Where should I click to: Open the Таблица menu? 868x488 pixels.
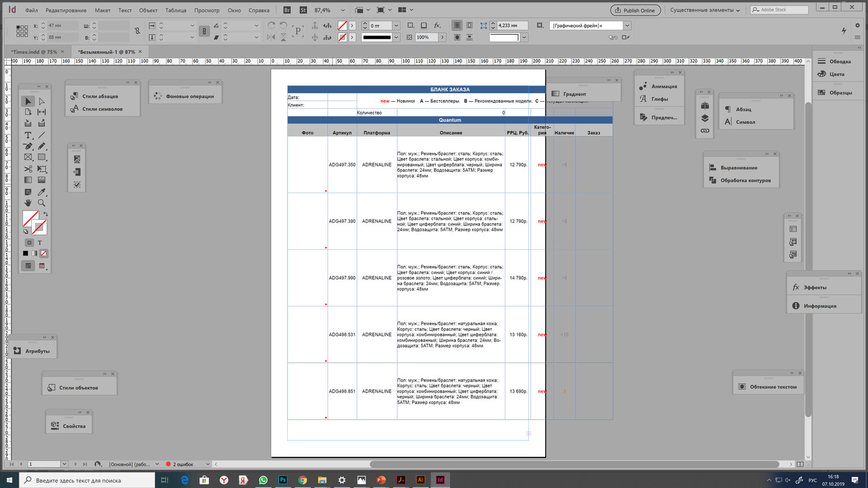(x=175, y=10)
